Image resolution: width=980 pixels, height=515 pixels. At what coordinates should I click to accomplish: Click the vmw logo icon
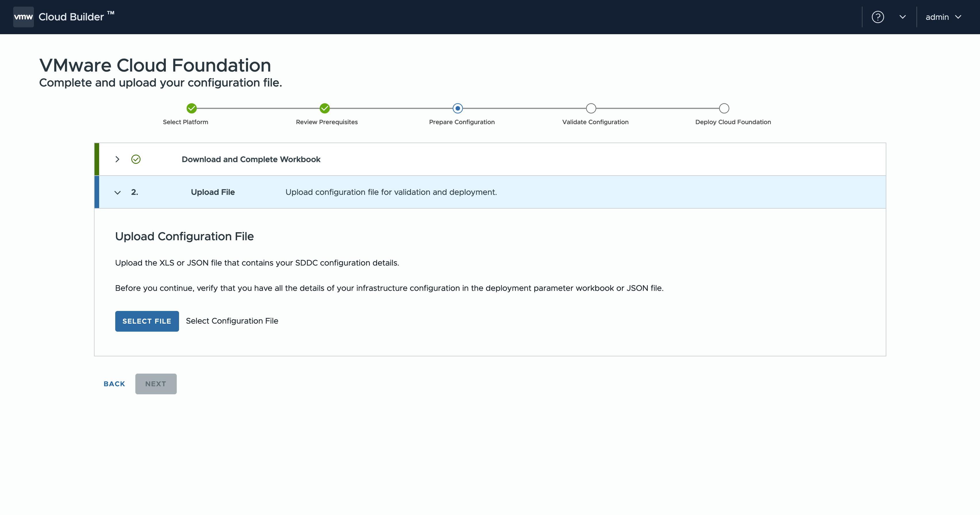(x=23, y=17)
